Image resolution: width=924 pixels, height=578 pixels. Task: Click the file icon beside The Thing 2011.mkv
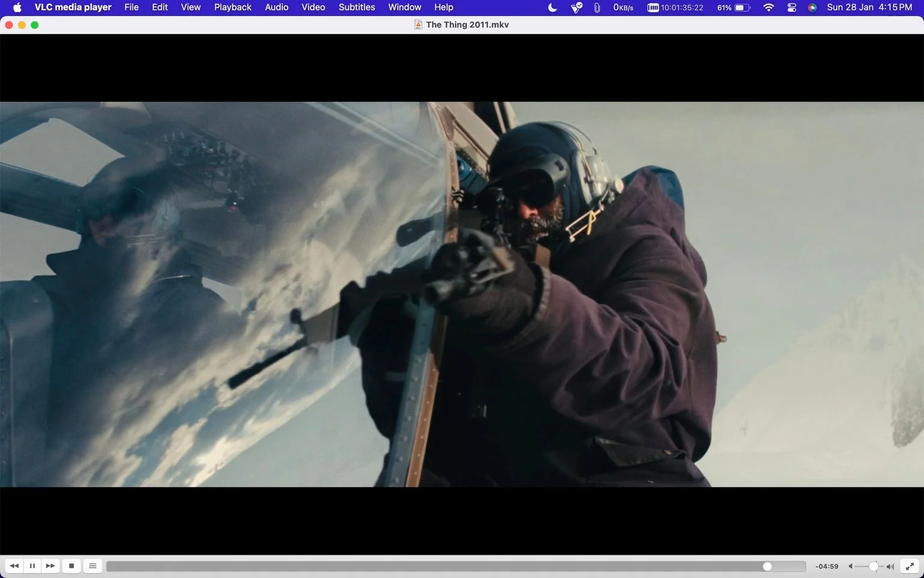click(x=418, y=25)
